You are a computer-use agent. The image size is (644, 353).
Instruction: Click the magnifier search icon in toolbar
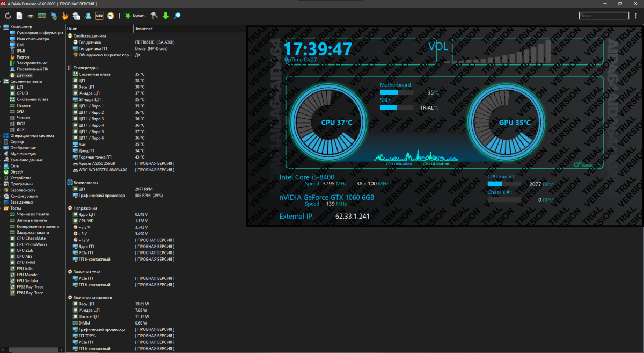coord(177,16)
